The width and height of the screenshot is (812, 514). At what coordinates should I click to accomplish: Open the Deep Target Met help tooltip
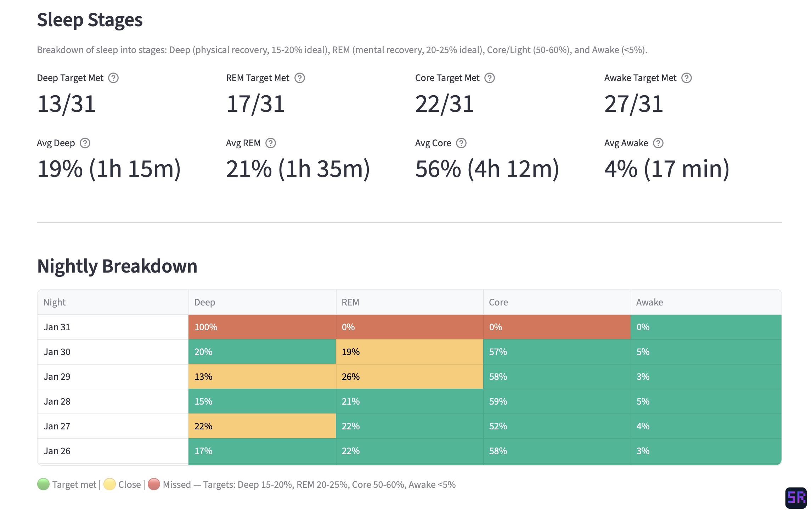(x=113, y=78)
